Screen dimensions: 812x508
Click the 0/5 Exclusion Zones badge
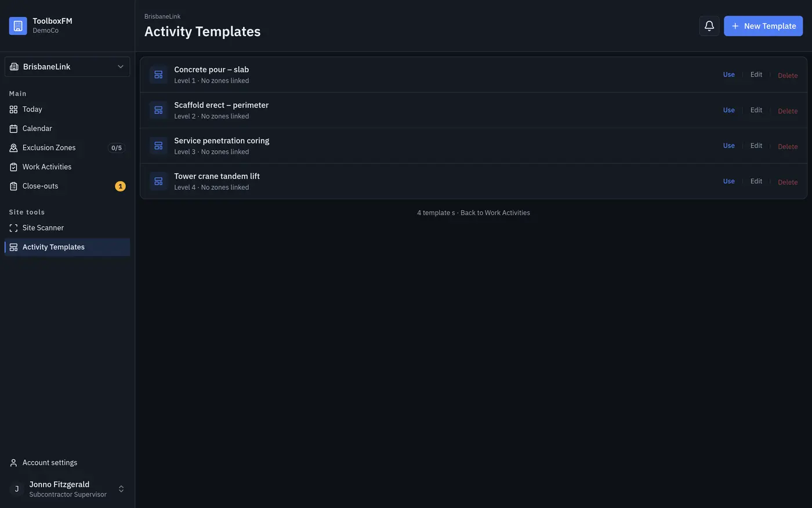(x=117, y=148)
